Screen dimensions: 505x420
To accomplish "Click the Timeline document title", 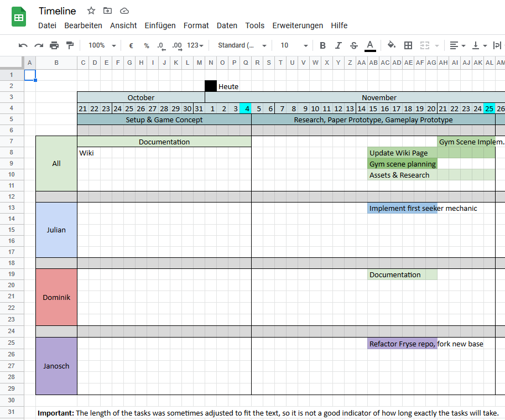I will (x=58, y=11).
